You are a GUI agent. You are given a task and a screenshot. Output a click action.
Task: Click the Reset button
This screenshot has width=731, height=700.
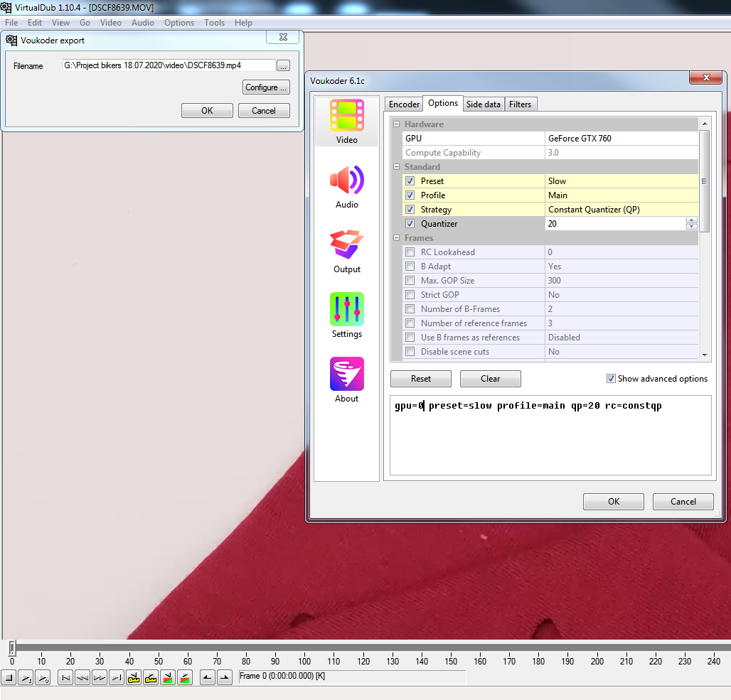click(420, 379)
